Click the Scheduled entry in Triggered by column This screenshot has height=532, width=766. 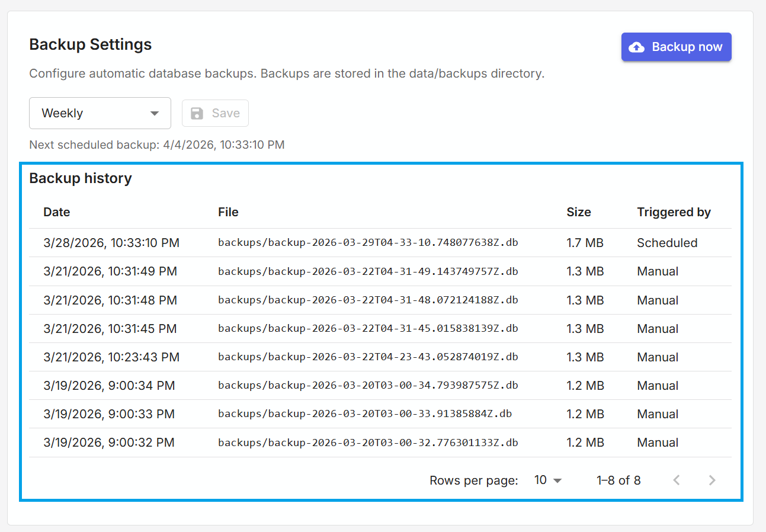(667, 242)
